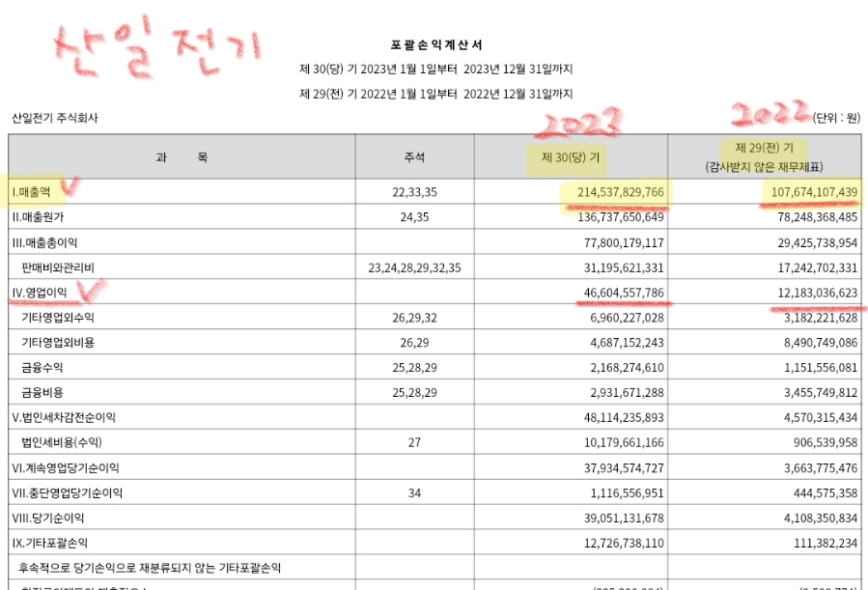Click the 주석 column header

coord(414,157)
